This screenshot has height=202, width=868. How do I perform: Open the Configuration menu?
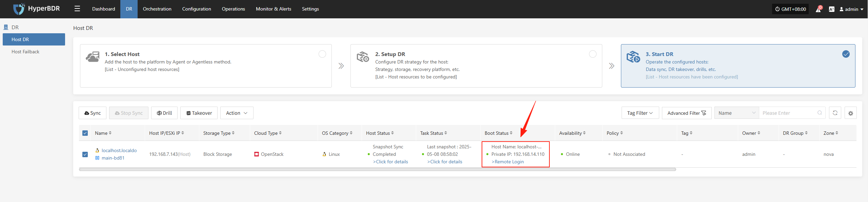(197, 9)
